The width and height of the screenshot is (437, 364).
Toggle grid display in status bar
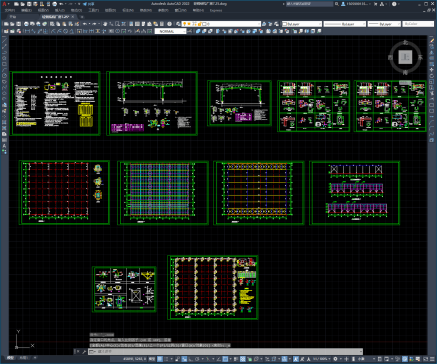pyautogui.click(x=160, y=359)
